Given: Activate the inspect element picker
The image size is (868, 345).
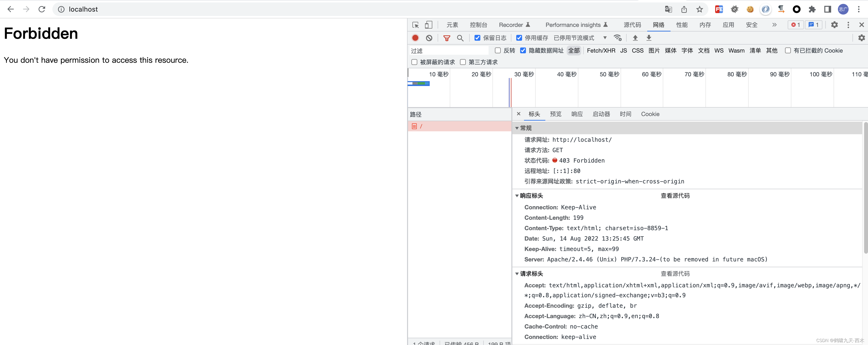Looking at the screenshot, I should click(x=416, y=25).
